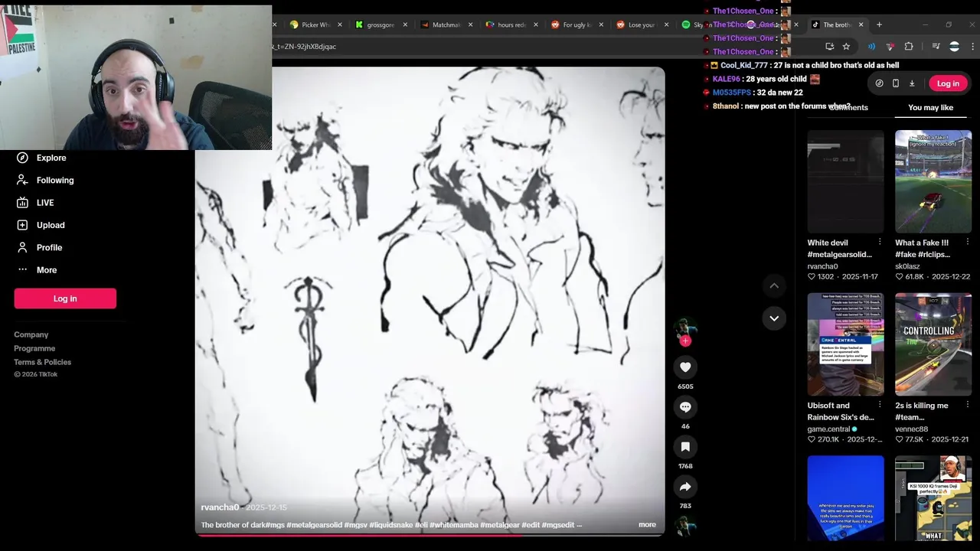This screenshot has height=551, width=980.
Task: Open options for 2s is killing me card
Action: [x=967, y=406]
